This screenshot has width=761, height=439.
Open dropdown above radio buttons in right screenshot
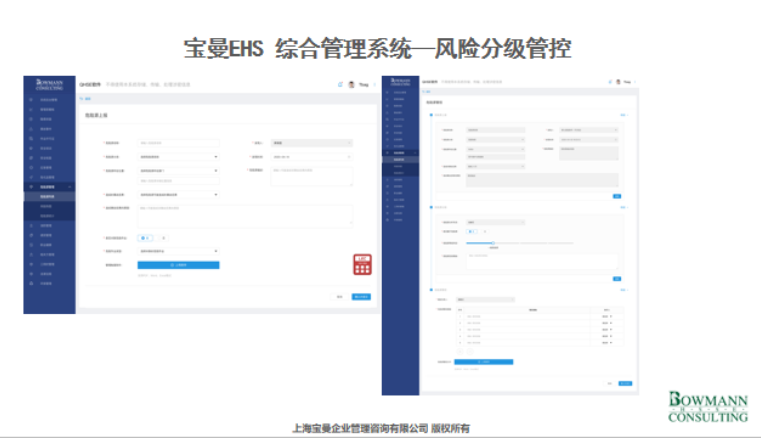coord(496,222)
